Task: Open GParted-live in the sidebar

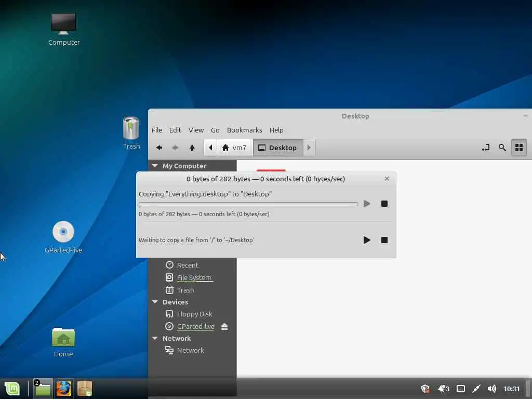Action: 196,326
